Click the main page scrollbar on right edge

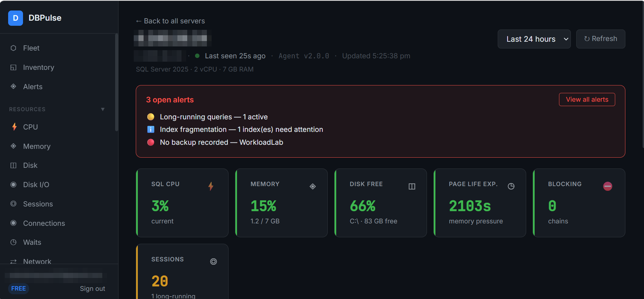pyautogui.click(x=643, y=75)
